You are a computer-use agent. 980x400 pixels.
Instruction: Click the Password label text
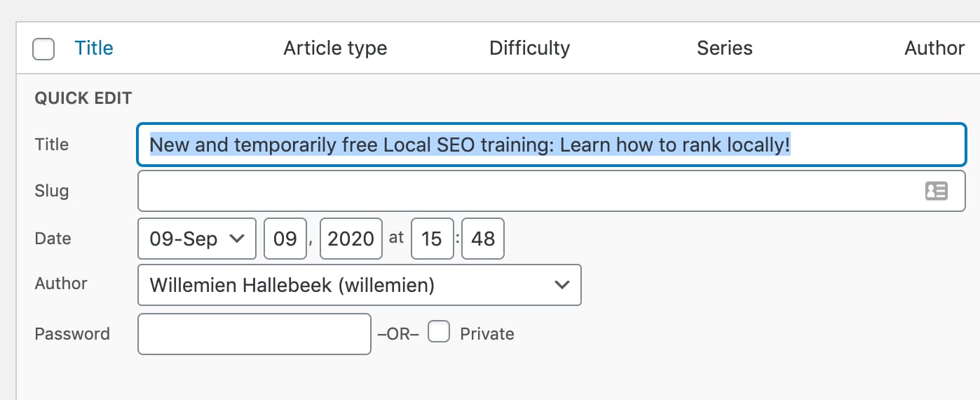[x=72, y=334]
